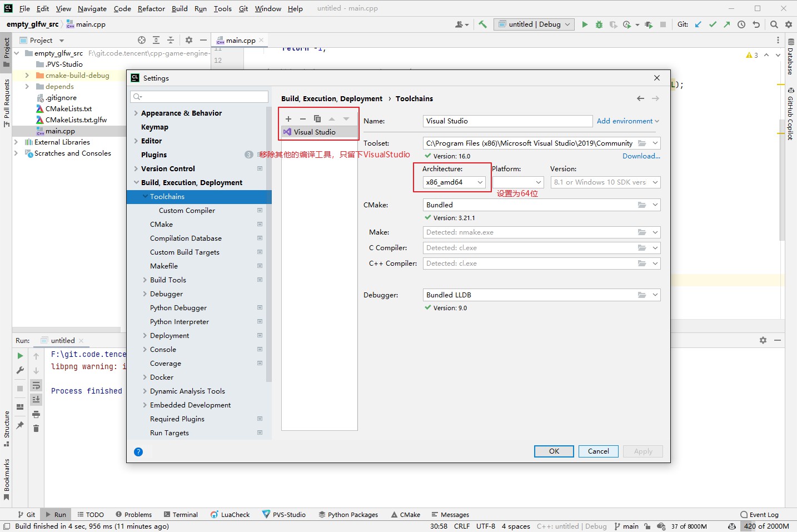Collapse all in Project panel
The image size is (797, 532).
pyautogui.click(x=171, y=40)
